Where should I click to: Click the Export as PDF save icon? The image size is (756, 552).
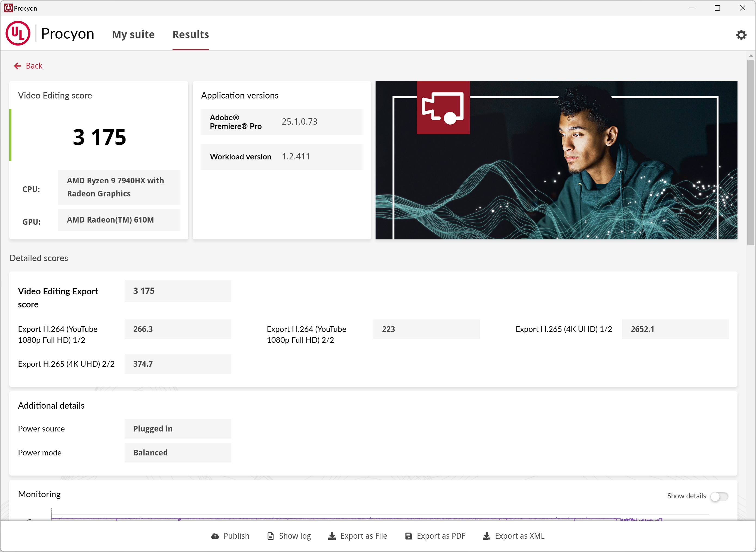tap(408, 536)
